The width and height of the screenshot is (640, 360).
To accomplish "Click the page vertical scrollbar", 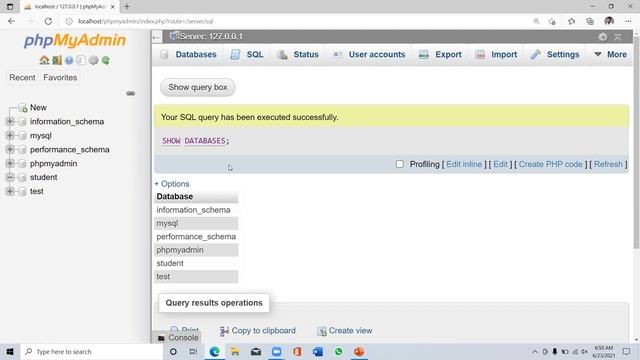I will [636, 143].
